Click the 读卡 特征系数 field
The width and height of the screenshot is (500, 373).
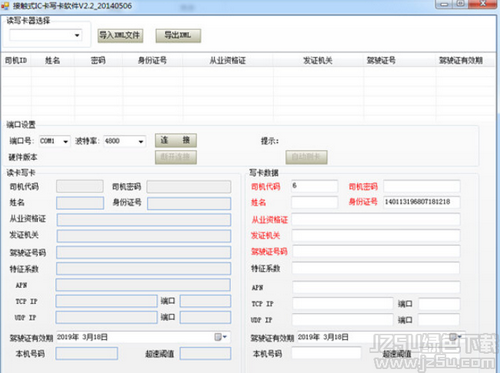tap(143, 269)
